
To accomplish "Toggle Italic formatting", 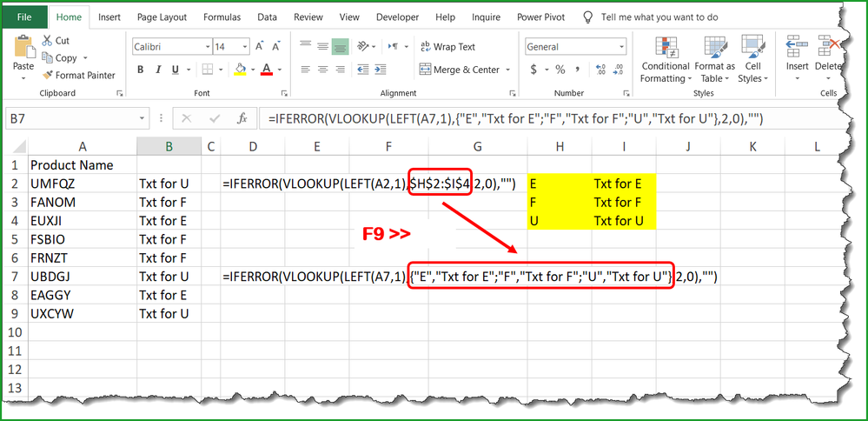I will pyautogui.click(x=158, y=70).
